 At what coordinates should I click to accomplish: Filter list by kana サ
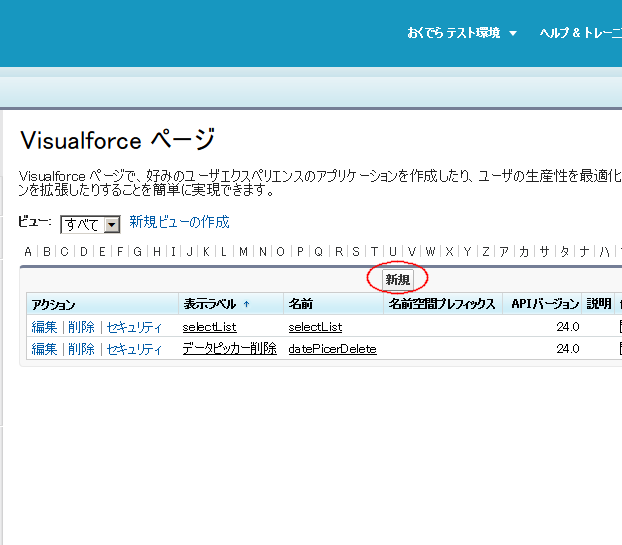click(544, 252)
